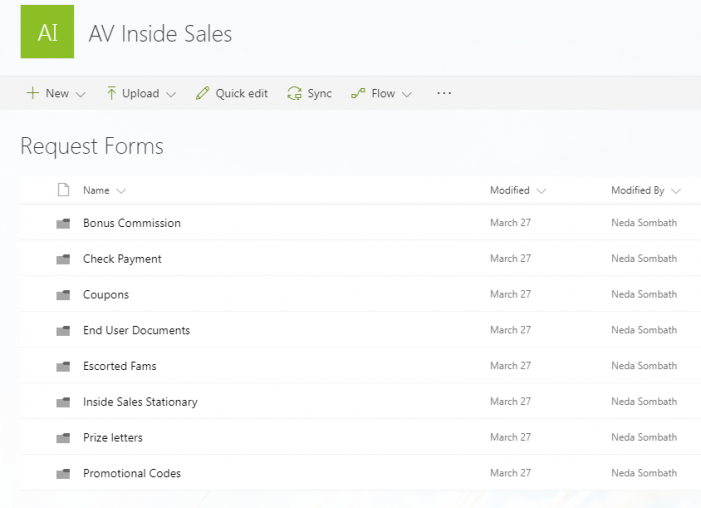Open the more options ellipsis menu
Screen dimensions: 701x508
[444, 93]
